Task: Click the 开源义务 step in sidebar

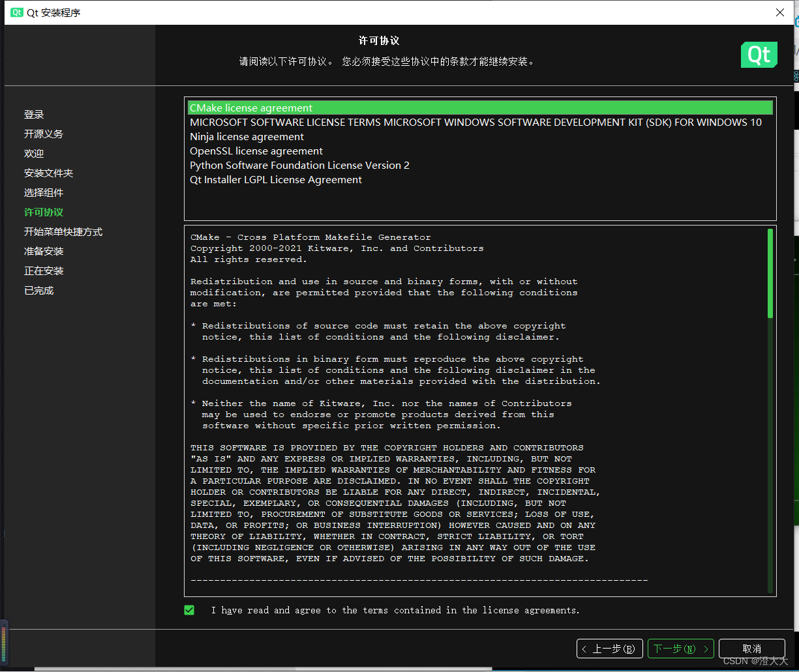Action: [x=44, y=134]
